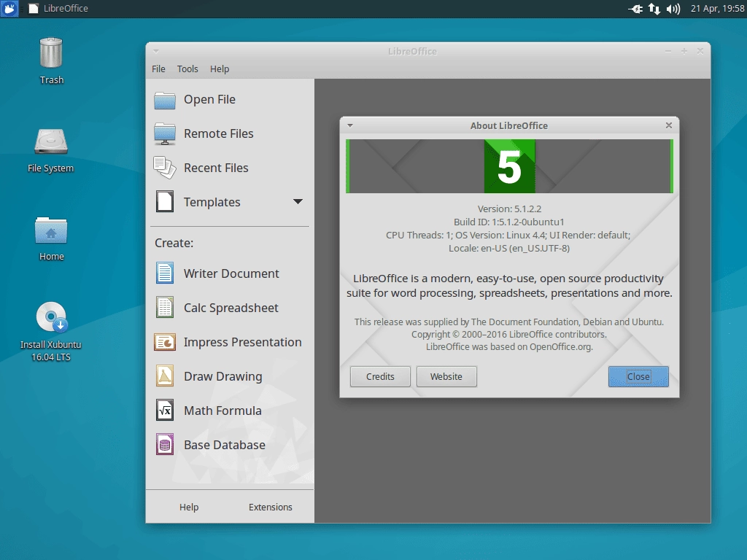Image resolution: width=747 pixels, height=560 pixels.
Task: Click the Locale: en-US text line
Action: (x=508, y=248)
